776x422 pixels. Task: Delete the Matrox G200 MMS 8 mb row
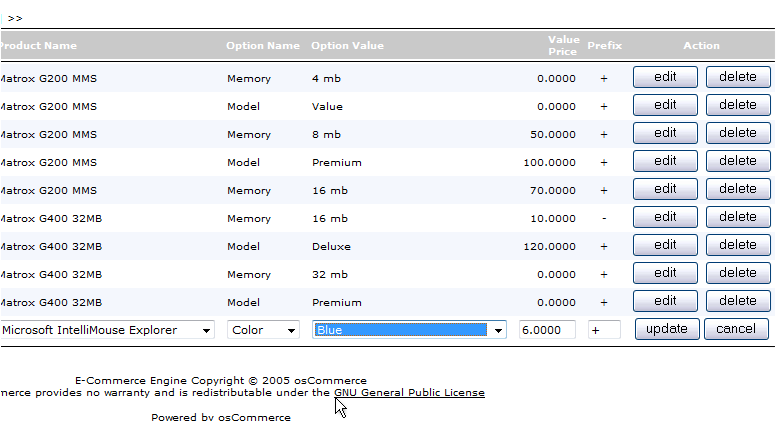tap(738, 133)
